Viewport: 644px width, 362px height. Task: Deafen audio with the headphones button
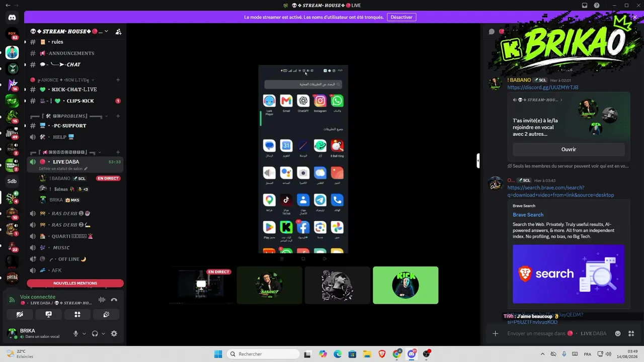click(95, 333)
